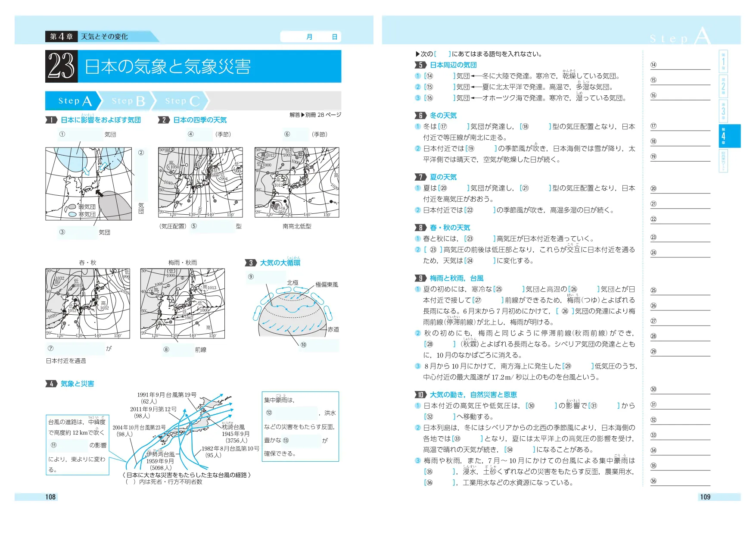756x535 pixels.
Task: Click the 北極 label on globe
Action: (292, 282)
